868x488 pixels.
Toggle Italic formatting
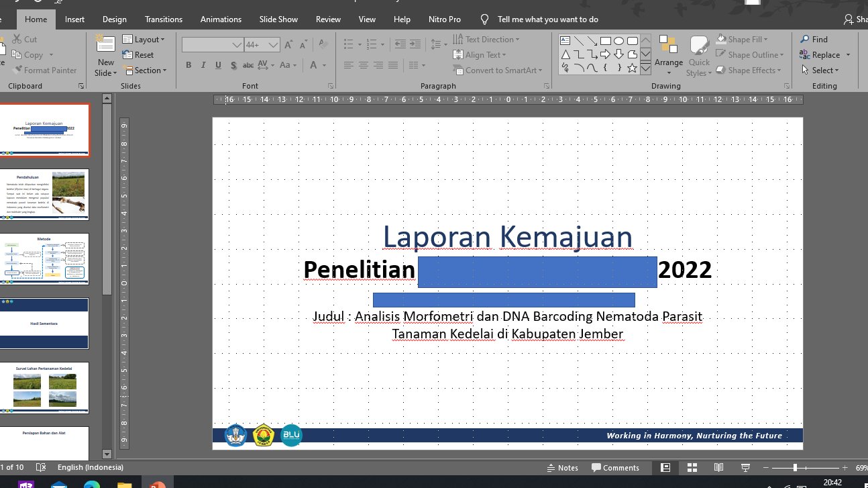click(x=203, y=65)
